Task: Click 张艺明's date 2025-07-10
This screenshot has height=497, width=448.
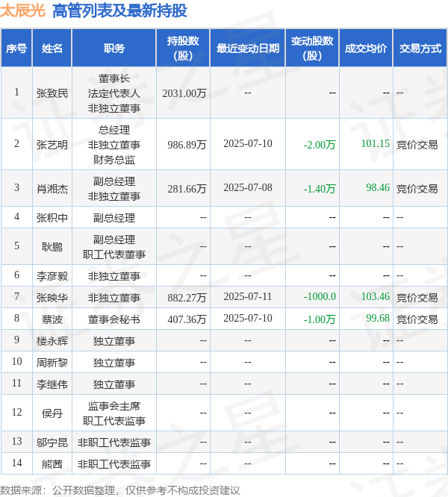Action: tap(248, 143)
